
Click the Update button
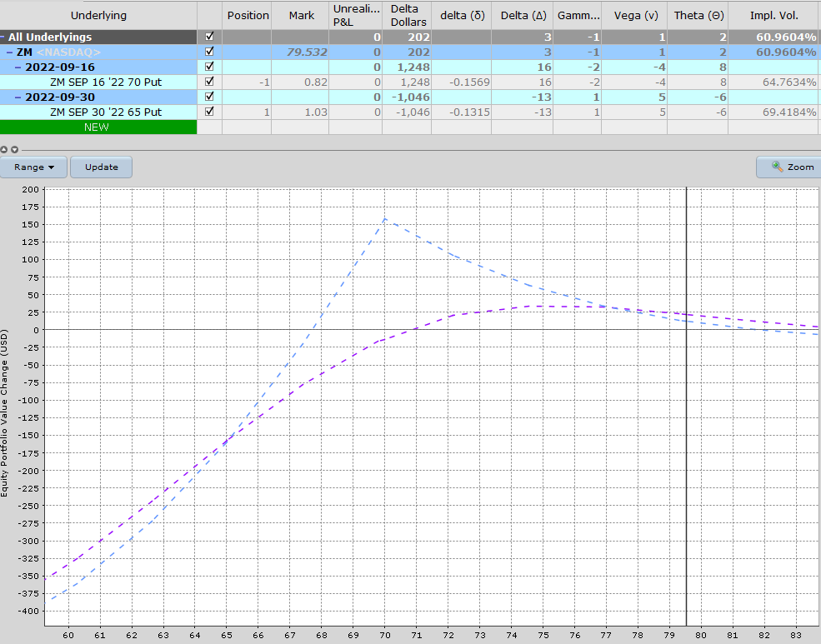(x=100, y=167)
